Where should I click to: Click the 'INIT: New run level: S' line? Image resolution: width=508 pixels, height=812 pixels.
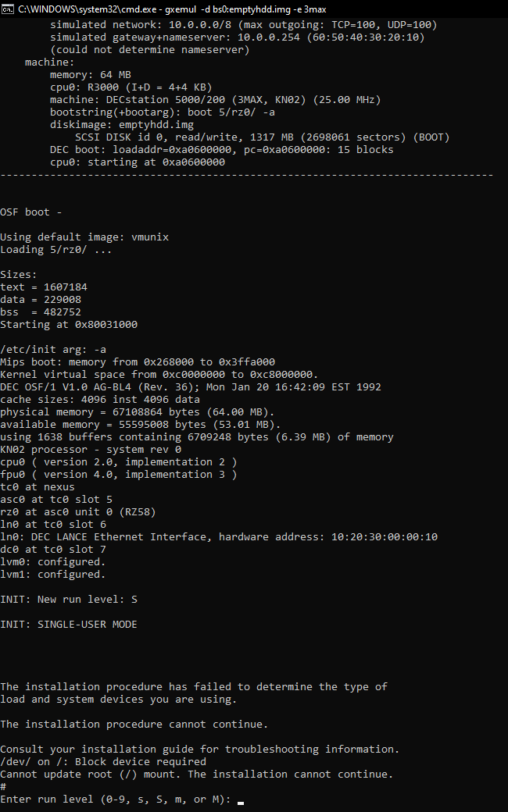[x=69, y=600]
